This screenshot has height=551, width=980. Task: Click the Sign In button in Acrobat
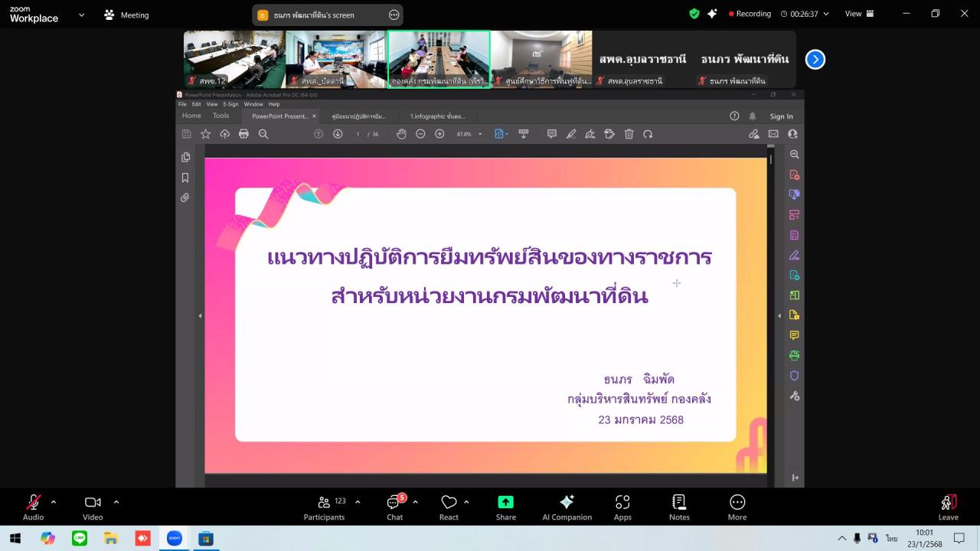point(781,115)
